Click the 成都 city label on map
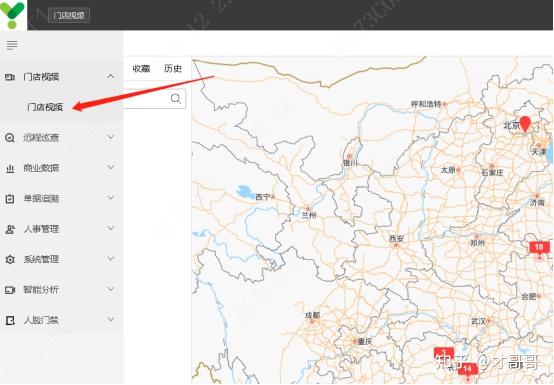This screenshot has width=554, height=385. pos(312,315)
